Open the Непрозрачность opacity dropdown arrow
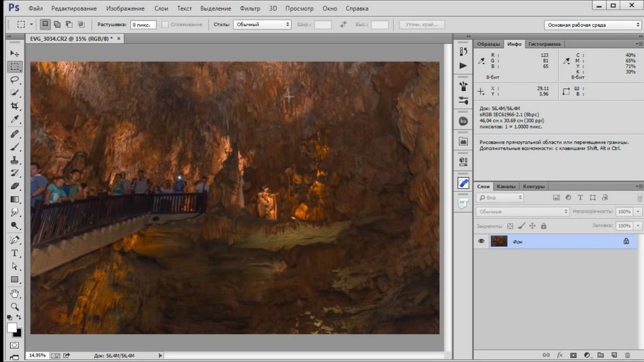The image size is (644, 362). pyautogui.click(x=638, y=212)
